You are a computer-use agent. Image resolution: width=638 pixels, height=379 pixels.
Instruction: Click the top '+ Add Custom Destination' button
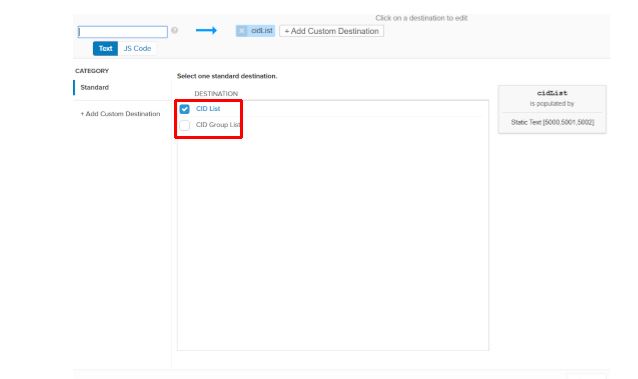point(332,31)
